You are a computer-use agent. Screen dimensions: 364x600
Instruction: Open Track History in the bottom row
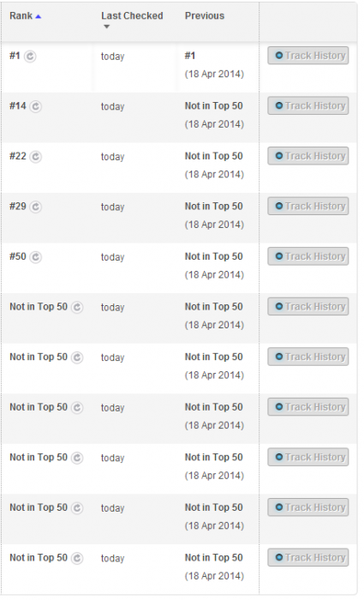(308, 557)
